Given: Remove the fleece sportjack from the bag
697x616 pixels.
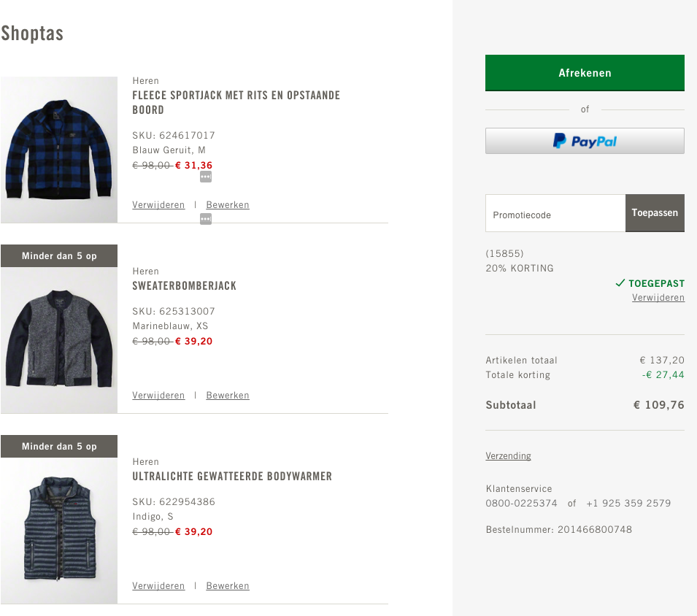Looking at the screenshot, I should click(158, 205).
